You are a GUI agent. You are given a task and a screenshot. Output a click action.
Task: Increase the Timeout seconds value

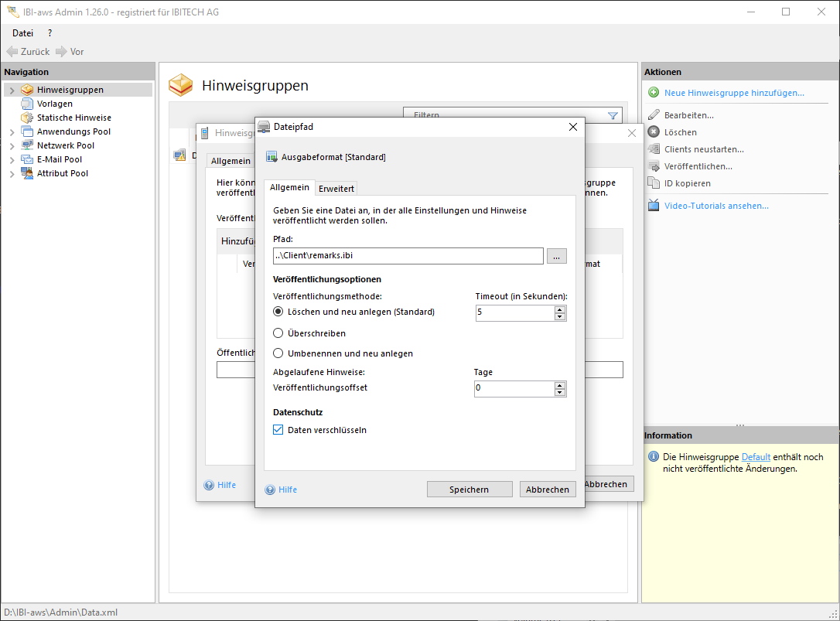560,309
